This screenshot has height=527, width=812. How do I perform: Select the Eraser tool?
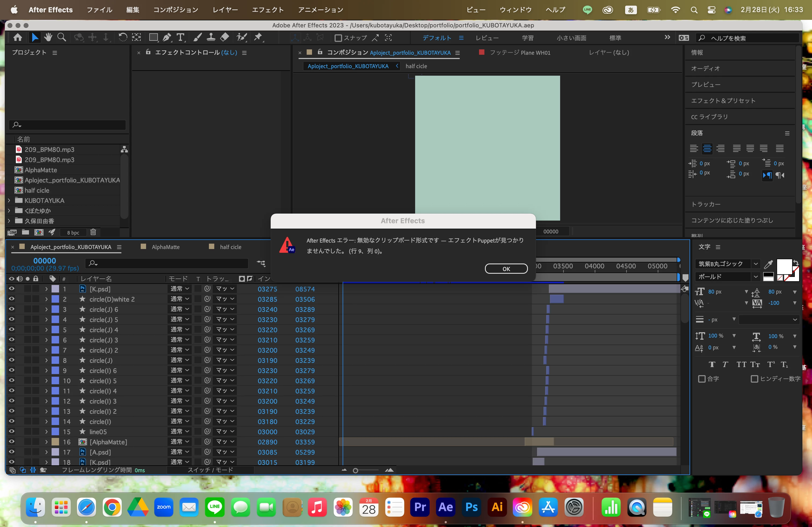pos(224,38)
